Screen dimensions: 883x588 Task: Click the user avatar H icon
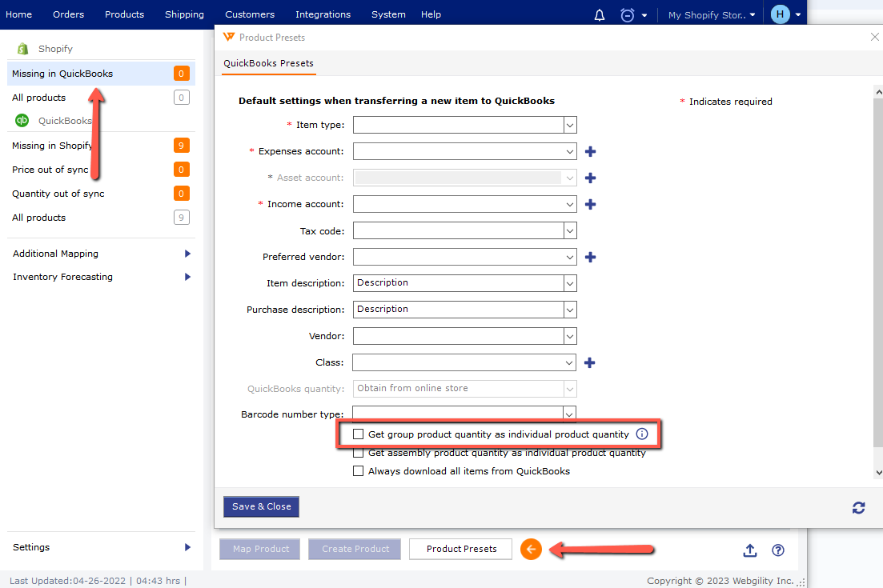click(x=780, y=14)
